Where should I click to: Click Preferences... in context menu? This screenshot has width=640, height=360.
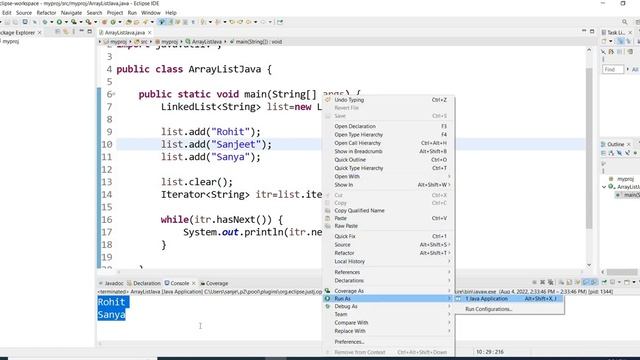(349, 342)
